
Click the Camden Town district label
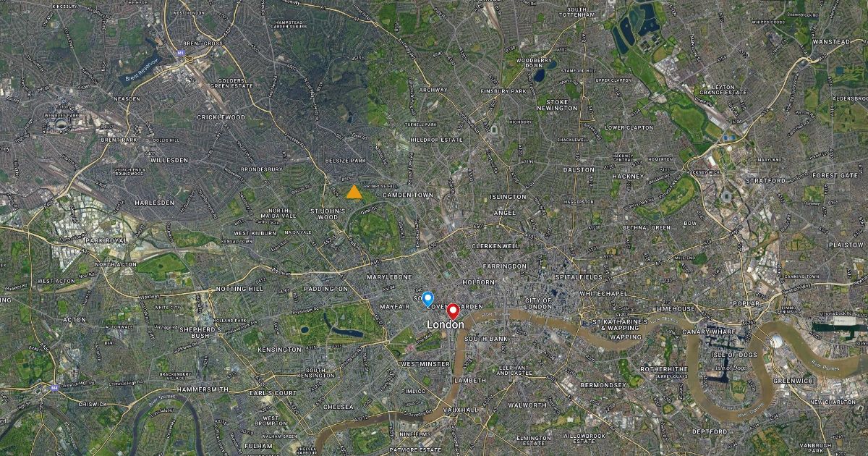(x=407, y=195)
